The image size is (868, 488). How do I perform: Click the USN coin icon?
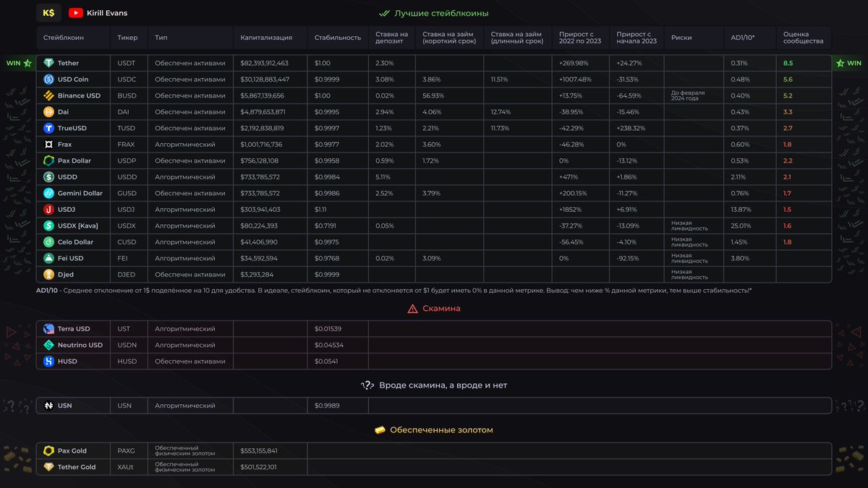(x=49, y=406)
